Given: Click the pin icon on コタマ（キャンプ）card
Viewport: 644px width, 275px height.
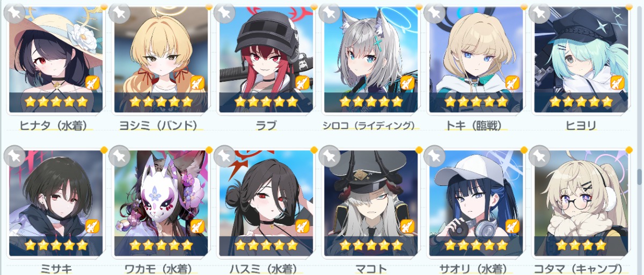Looking at the screenshot, I should click(539, 156).
